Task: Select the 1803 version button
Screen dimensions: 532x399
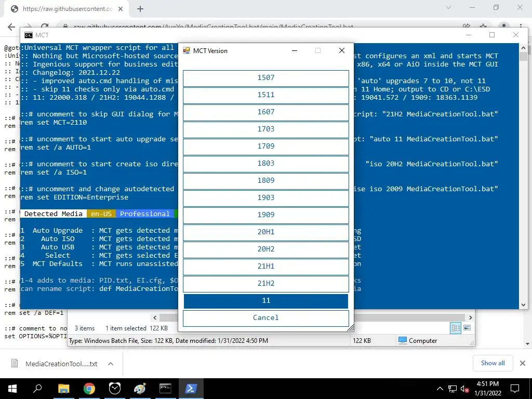Action: (265, 164)
